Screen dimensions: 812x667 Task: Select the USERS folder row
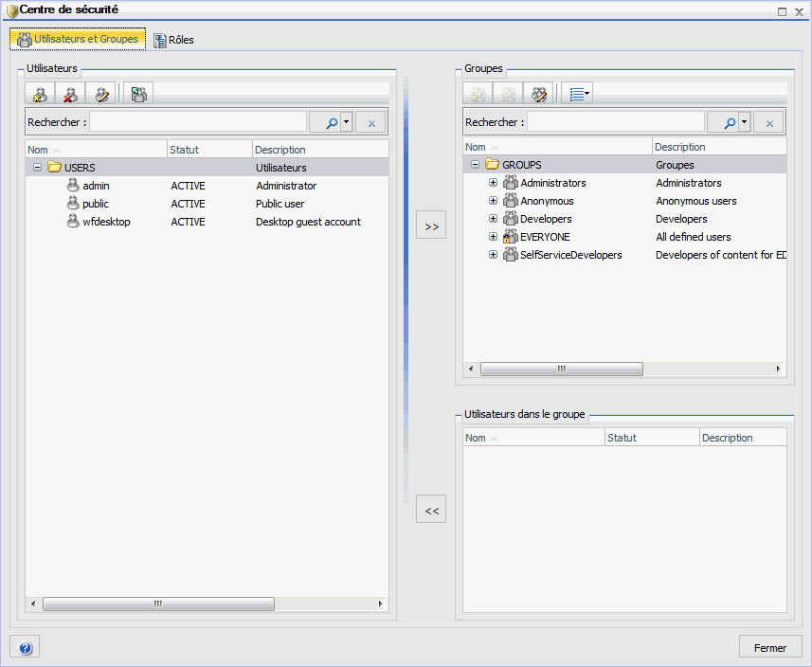point(207,168)
